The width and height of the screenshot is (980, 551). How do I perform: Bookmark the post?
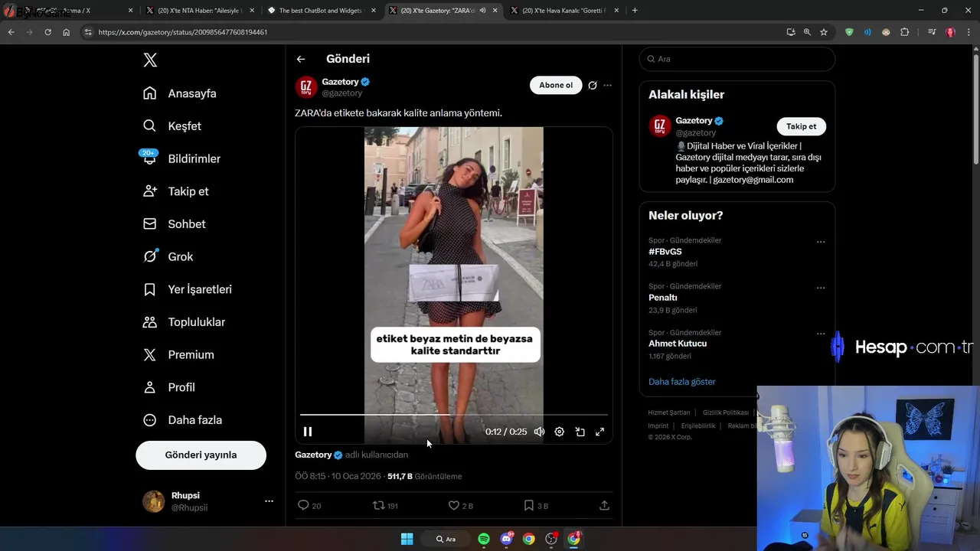point(528,505)
